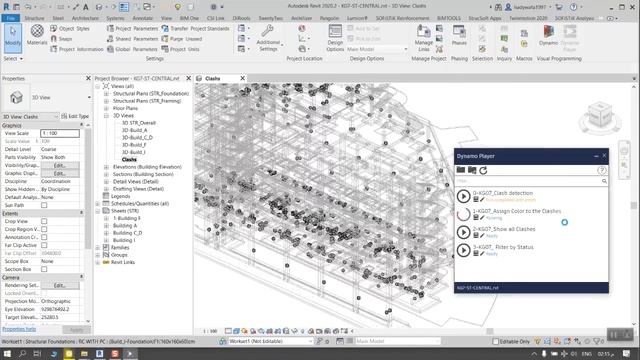Open Windows Start menu

click(x=7, y=353)
